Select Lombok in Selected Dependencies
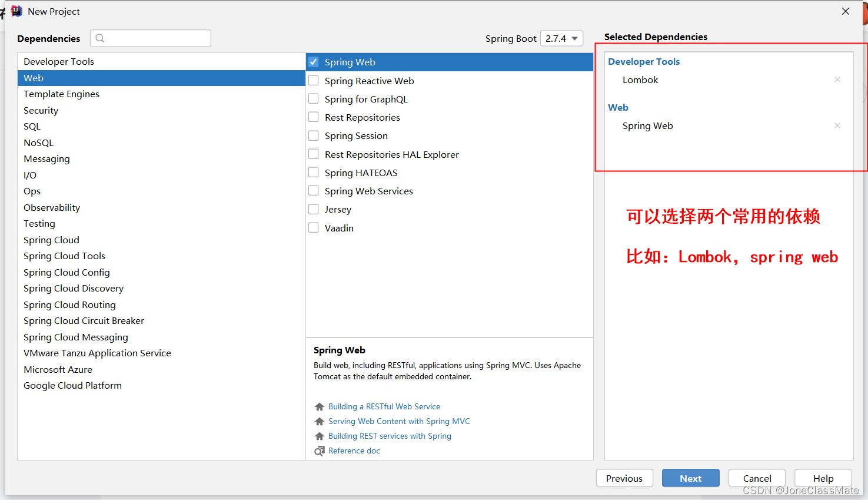This screenshot has height=500, width=868. (640, 80)
